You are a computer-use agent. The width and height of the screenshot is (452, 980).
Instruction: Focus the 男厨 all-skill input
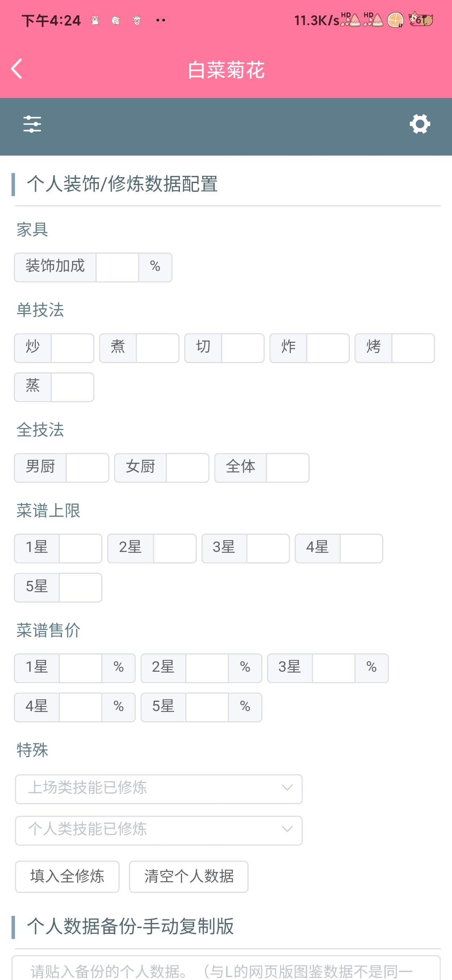(x=87, y=468)
